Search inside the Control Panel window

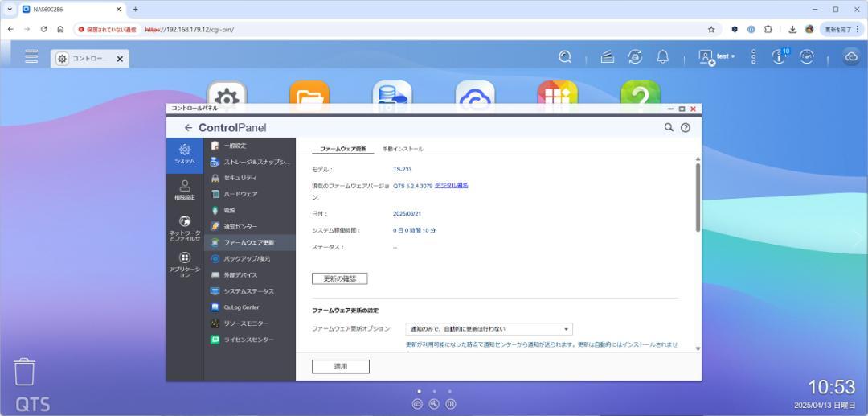pyautogui.click(x=669, y=127)
